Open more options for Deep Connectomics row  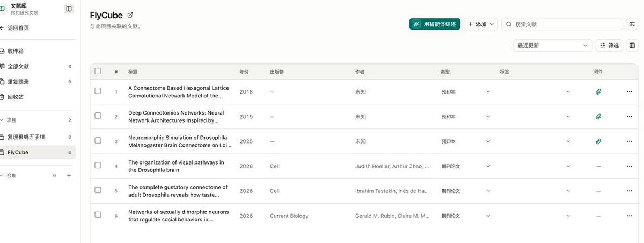[630, 117]
